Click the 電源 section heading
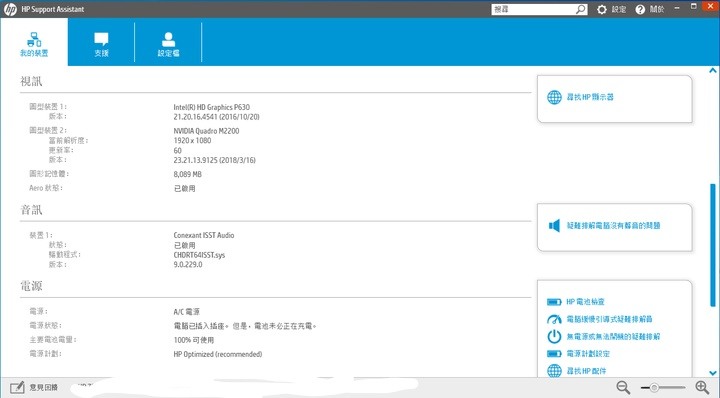 [x=31, y=286]
